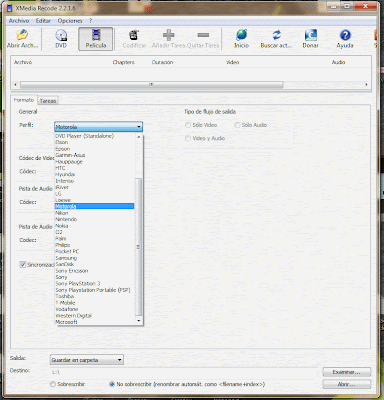
Task: Click the Abrir button
Action: [x=347, y=384]
